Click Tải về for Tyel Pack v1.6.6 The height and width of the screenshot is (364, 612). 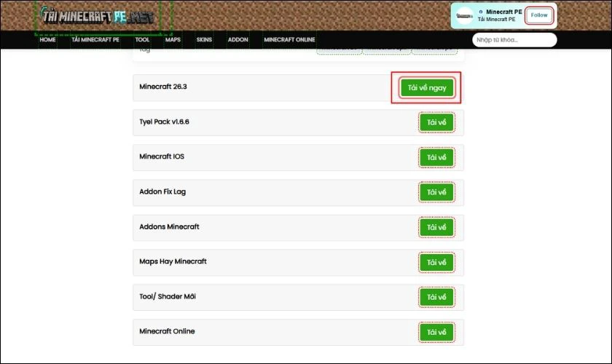(x=436, y=122)
